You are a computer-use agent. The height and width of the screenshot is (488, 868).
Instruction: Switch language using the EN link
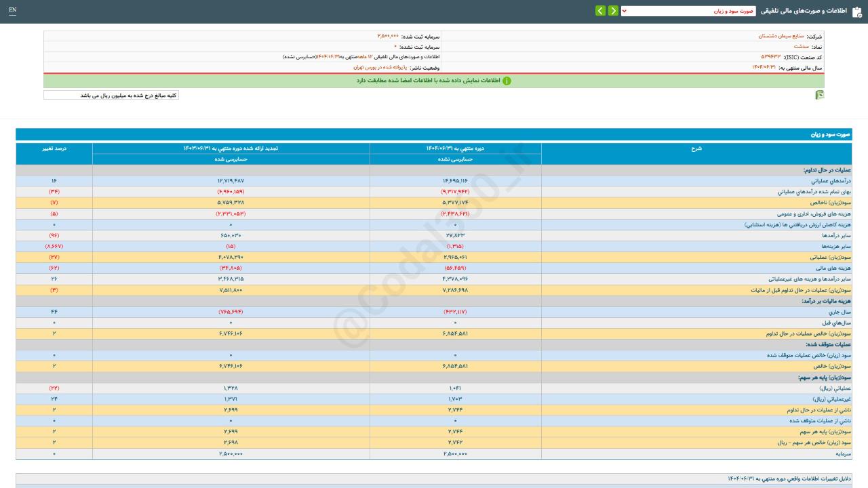12,11
